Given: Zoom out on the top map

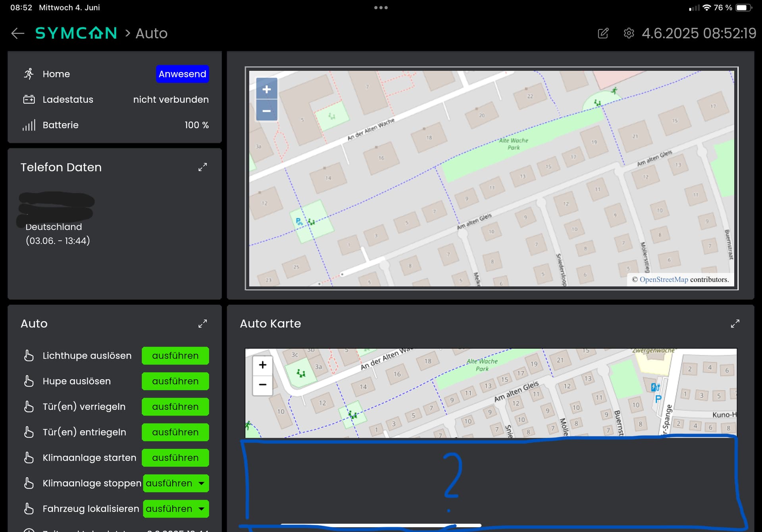Looking at the screenshot, I should coord(267,110).
